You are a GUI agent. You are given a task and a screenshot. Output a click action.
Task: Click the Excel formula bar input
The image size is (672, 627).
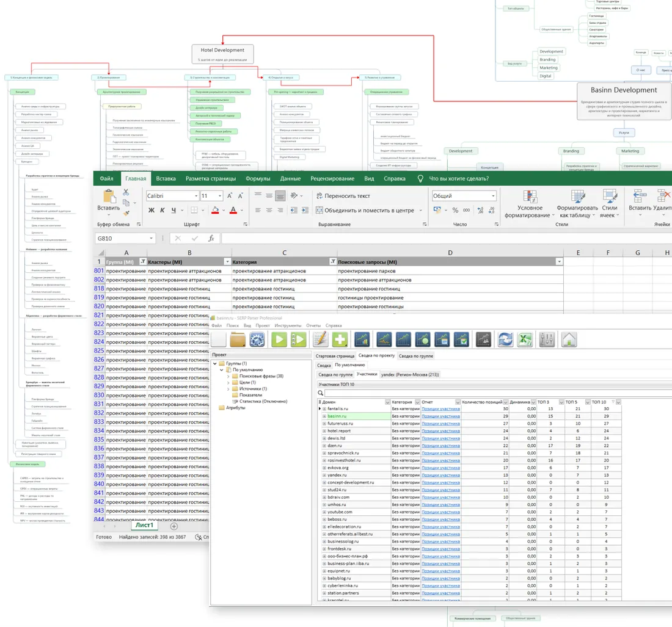(x=447, y=239)
